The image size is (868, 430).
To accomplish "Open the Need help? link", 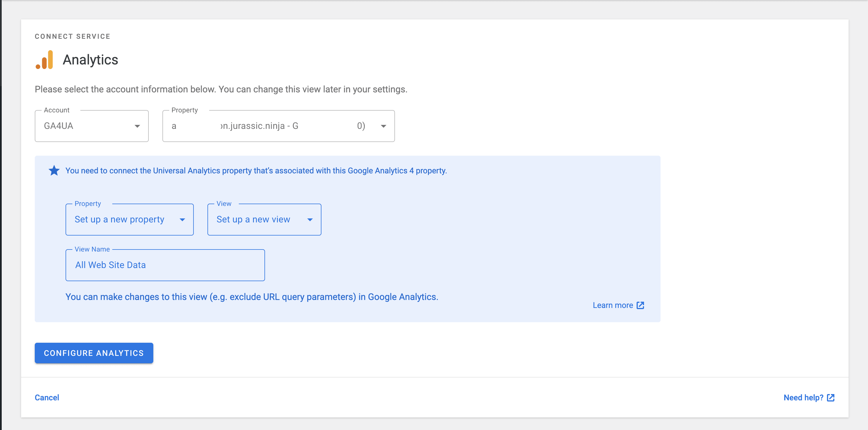I will click(x=809, y=397).
